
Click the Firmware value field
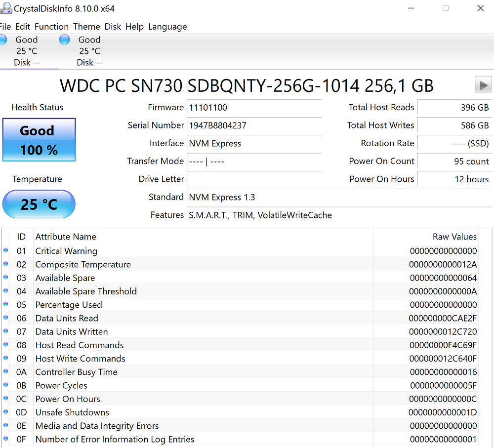click(253, 108)
